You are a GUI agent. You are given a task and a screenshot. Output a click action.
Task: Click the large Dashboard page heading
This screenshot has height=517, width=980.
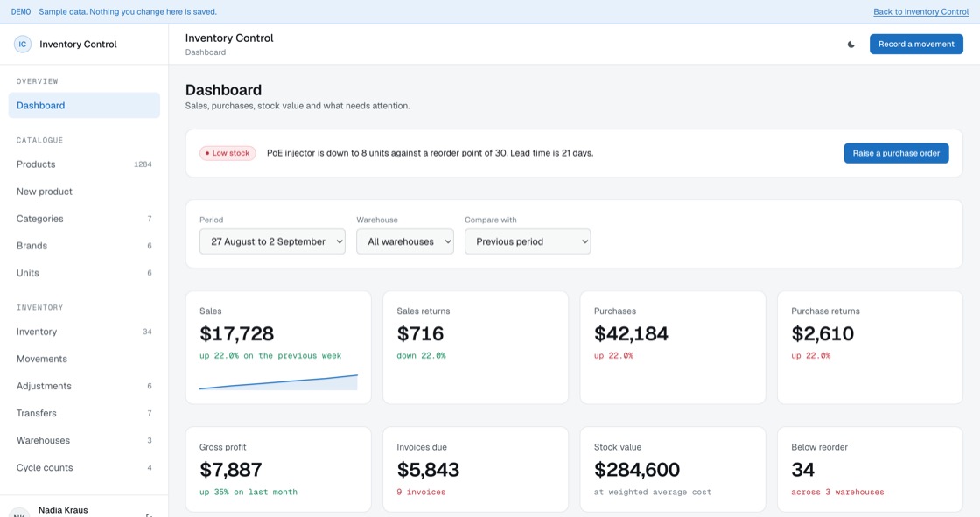pos(223,90)
